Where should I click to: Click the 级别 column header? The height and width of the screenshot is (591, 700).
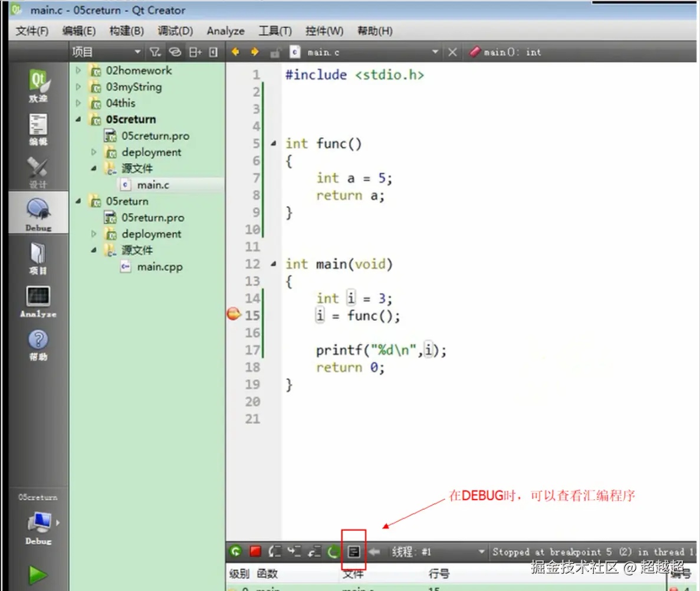point(239,573)
